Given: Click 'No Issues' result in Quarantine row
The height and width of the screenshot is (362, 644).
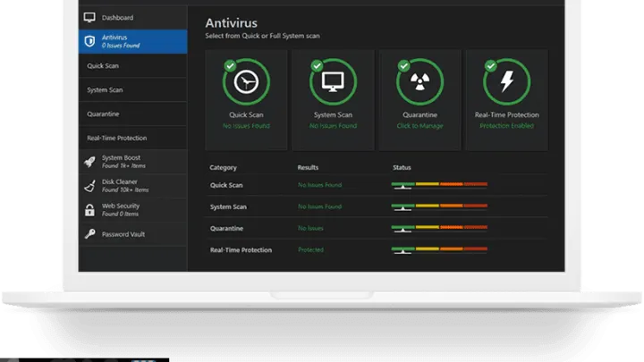Looking at the screenshot, I should [x=310, y=228].
